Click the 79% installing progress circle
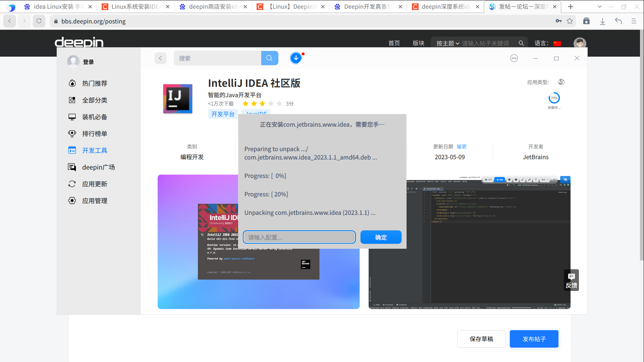Screen dimensions: 644x362 554,98
